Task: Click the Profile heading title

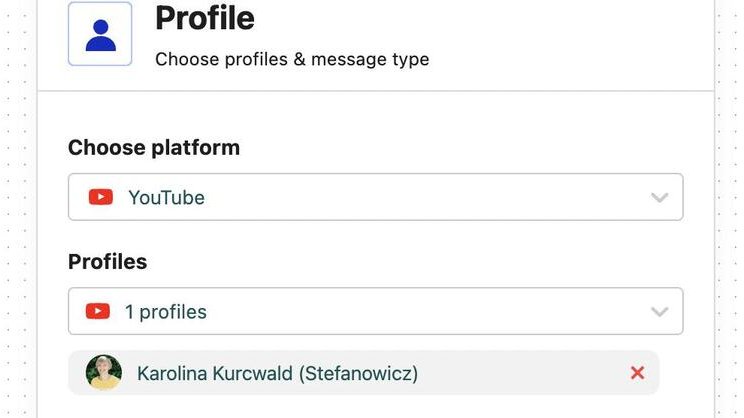Action: (x=205, y=18)
